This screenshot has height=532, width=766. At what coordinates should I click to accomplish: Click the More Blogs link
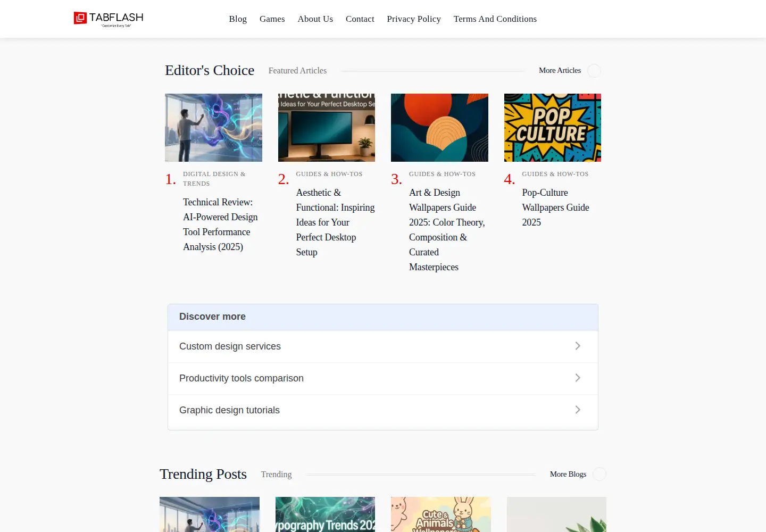[x=568, y=474]
